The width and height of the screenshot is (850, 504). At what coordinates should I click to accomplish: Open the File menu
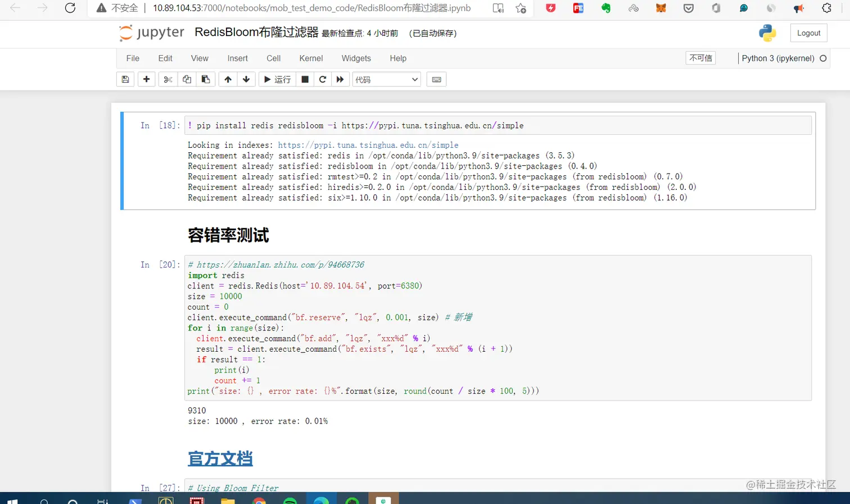click(133, 58)
